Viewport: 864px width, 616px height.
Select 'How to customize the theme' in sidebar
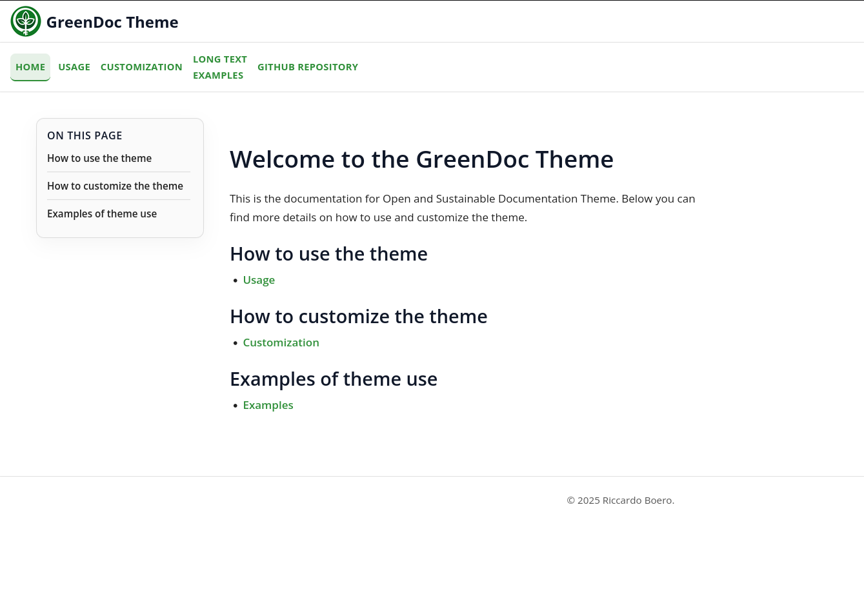coord(115,186)
